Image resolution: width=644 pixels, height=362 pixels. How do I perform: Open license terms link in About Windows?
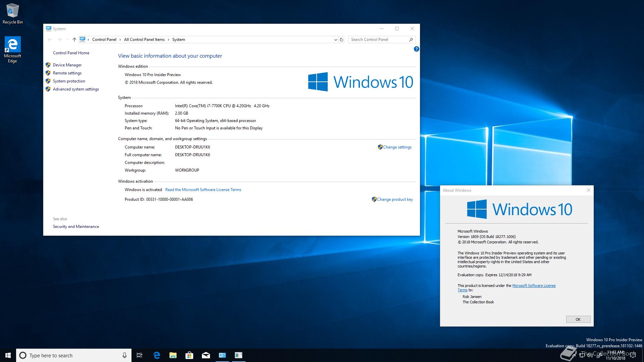534,286
